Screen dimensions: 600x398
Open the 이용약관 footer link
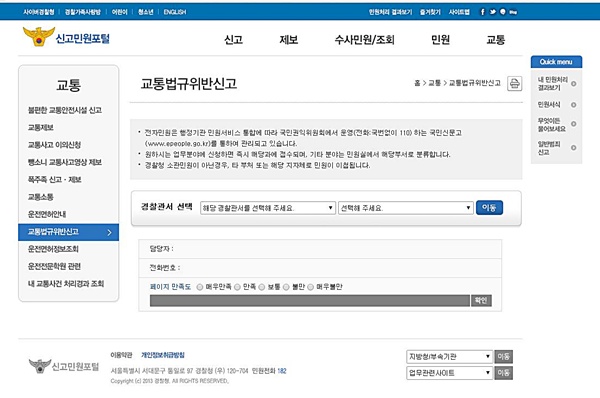click(121, 355)
